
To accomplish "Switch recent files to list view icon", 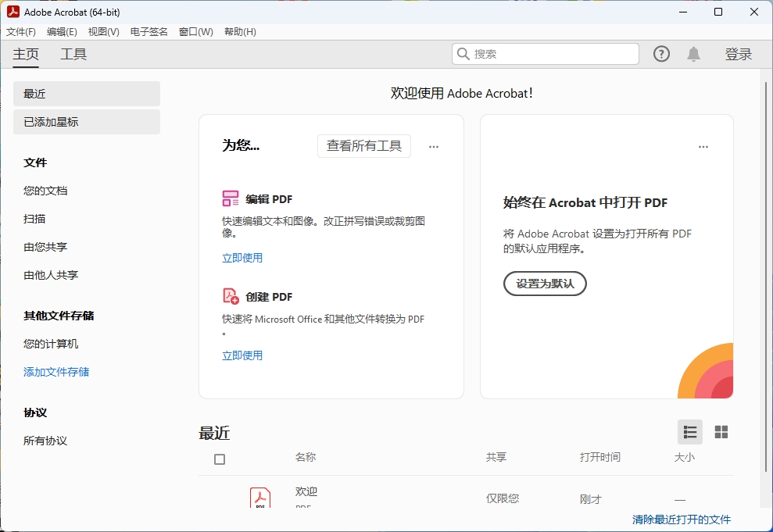I will [689, 431].
